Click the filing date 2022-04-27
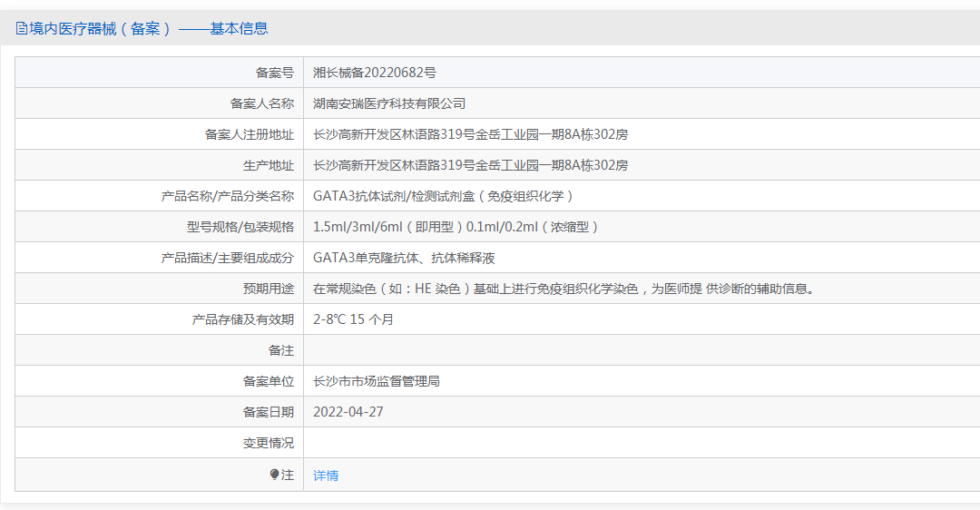Image resolution: width=980 pixels, height=510 pixels. point(348,412)
